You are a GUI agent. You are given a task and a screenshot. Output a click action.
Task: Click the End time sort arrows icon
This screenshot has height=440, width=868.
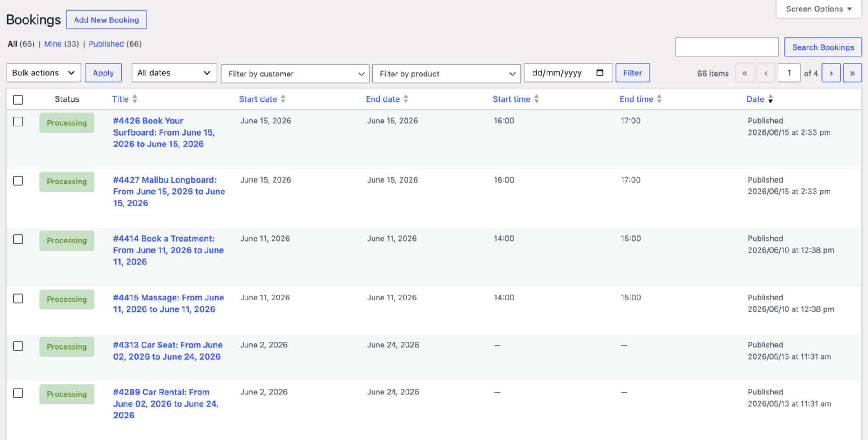(660, 99)
